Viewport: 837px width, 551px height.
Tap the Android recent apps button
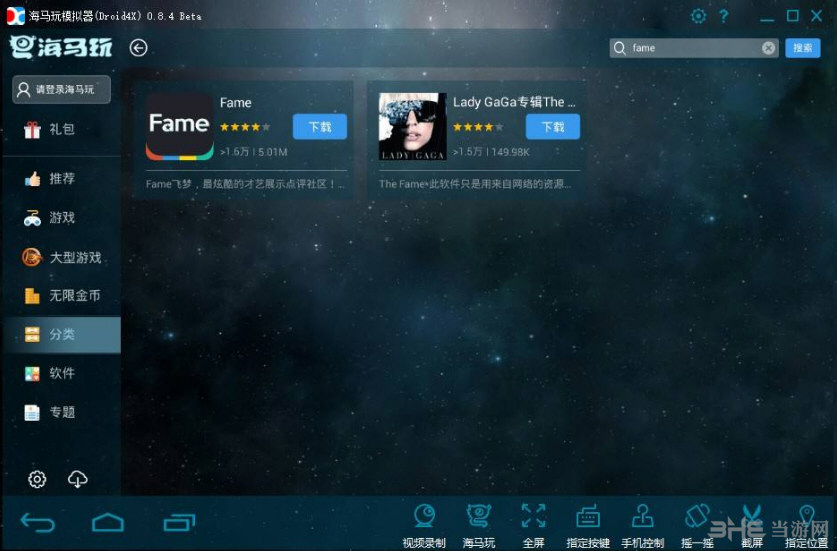179,522
